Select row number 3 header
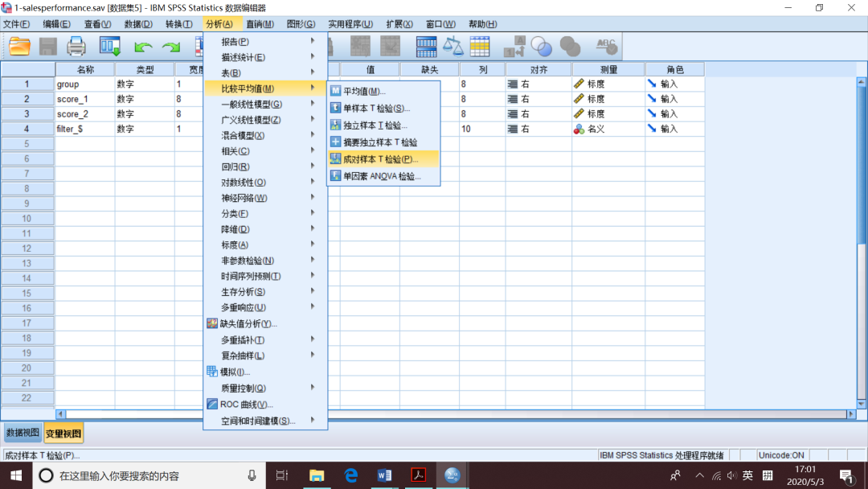The height and width of the screenshot is (489, 868). pos(27,114)
